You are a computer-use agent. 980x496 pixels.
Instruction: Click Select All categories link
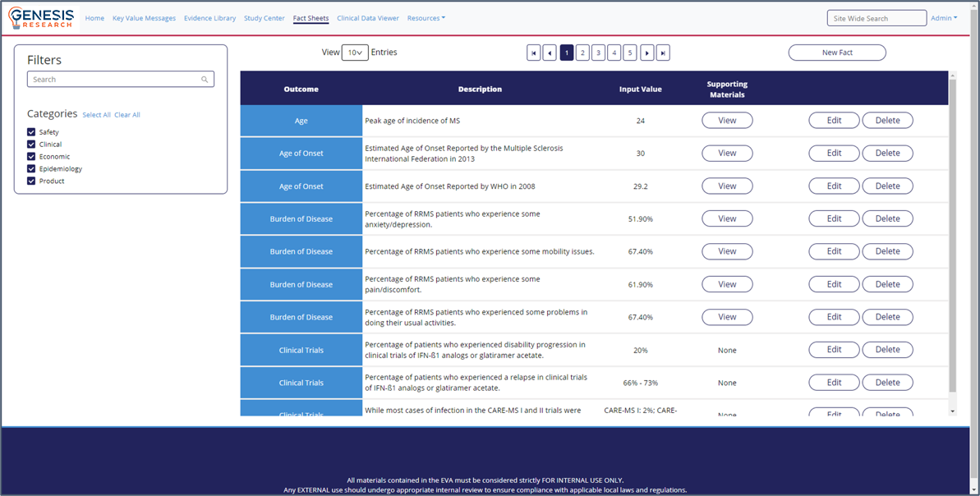click(x=96, y=115)
